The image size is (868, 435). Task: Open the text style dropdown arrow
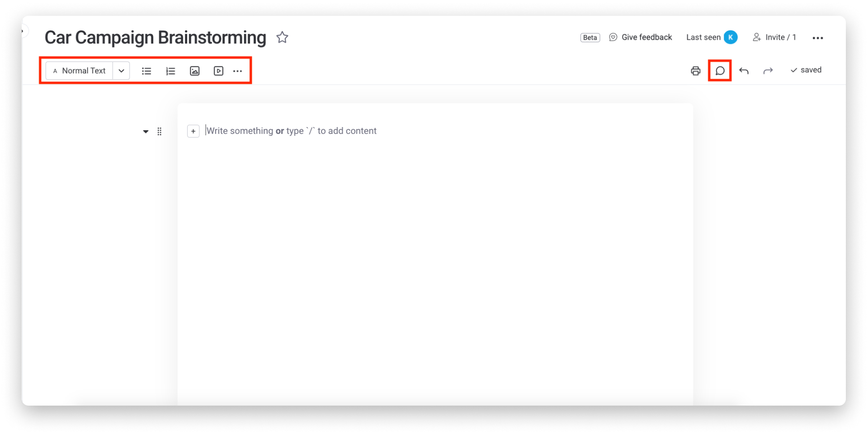121,71
